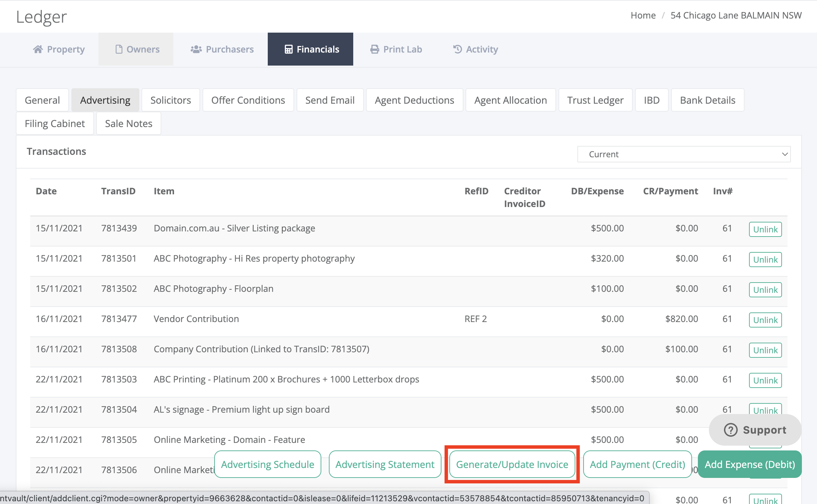Image resolution: width=817 pixels, height=504 pixels.
Task: Click the TransID column header
Action: pos(118,191)
